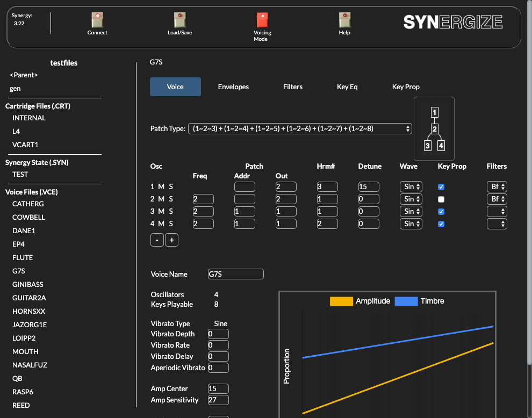
Task: Click the Connect rocker switch
Action: pyautogui.click(x=97, y=20)
